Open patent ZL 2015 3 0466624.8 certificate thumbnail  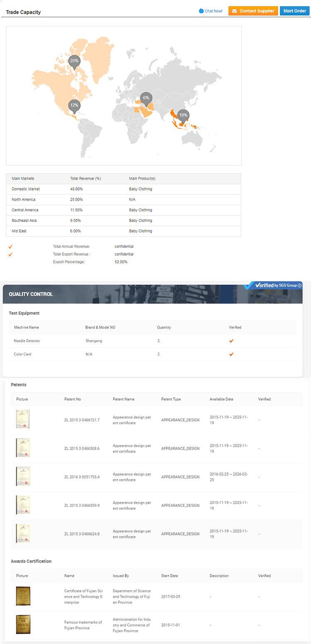[23, 534]
